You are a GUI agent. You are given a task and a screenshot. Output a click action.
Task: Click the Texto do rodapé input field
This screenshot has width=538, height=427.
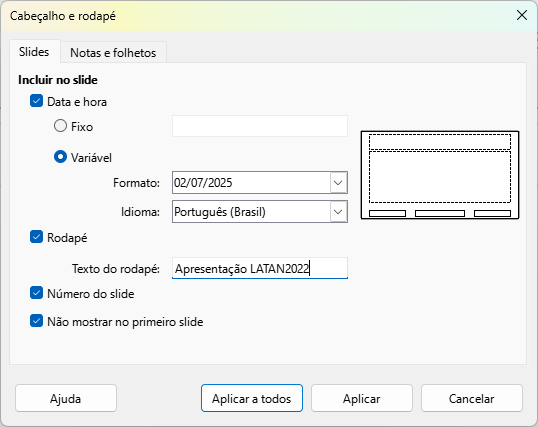pos(260,268)
